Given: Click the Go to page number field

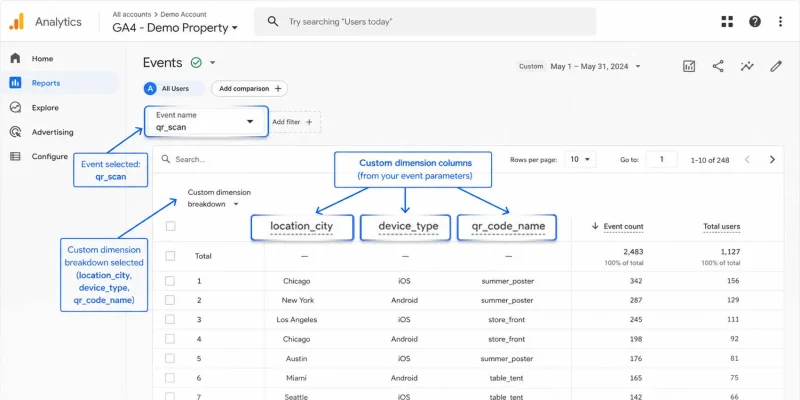Looking at the screenshot, I should pos(661,160).
